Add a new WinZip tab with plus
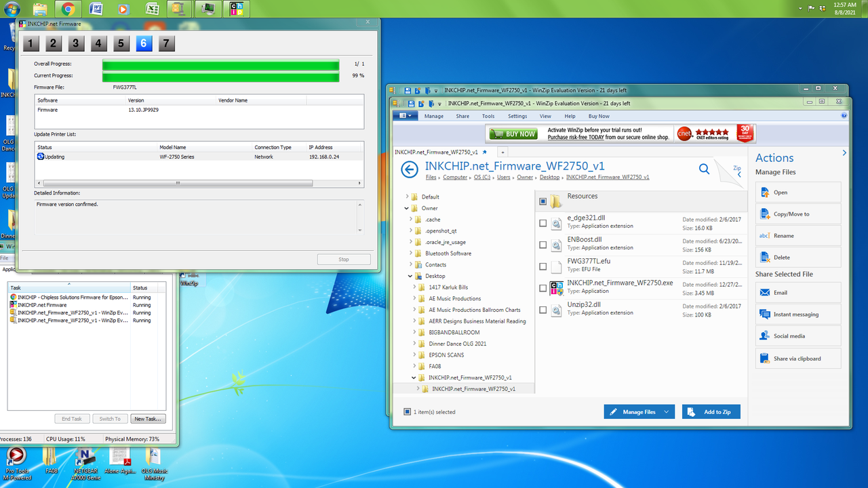 pyautogui.click(x=503, y=152)
